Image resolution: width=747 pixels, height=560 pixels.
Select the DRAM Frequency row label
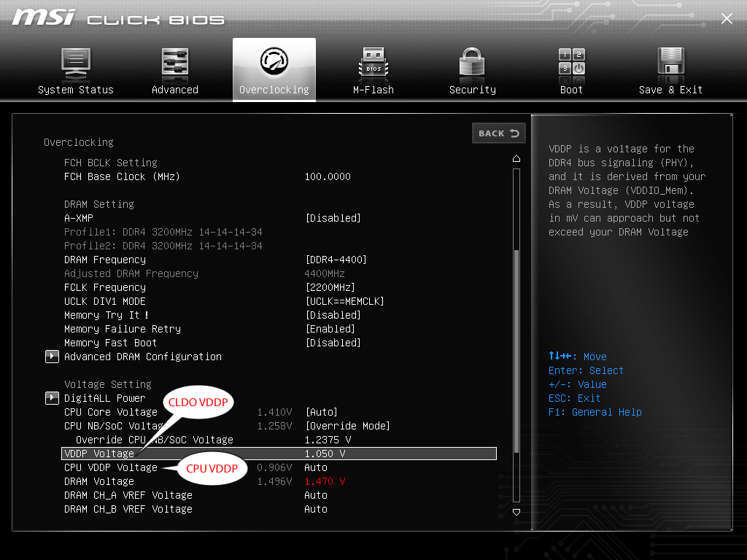[x=105, y=260]
